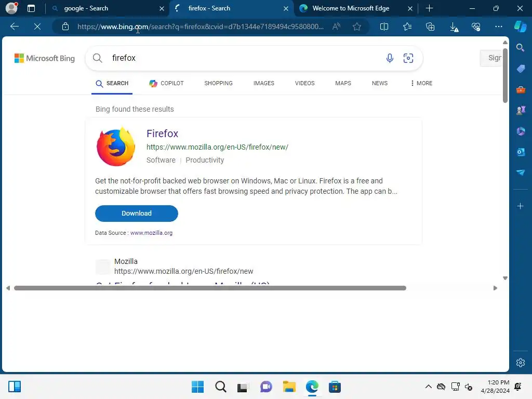Click the vertical scrollbar thumb
Image resolution: width=532 pixels, height=399 pixels.
pyautogui.click(x=505, y=75)
